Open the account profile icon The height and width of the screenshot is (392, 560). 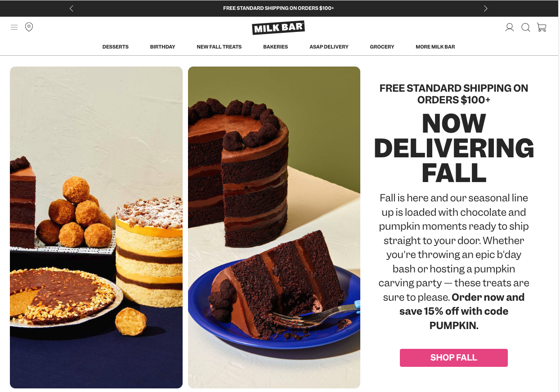509,27
